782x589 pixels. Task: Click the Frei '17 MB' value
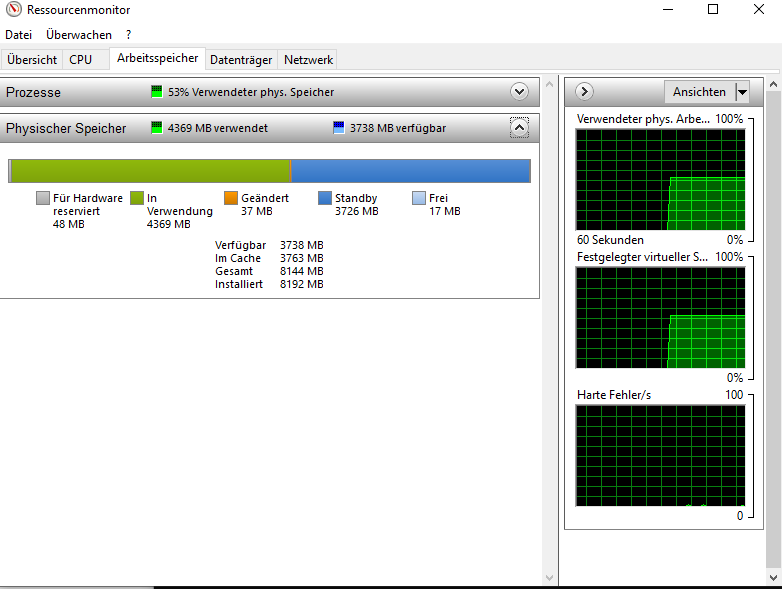(x=445, y=211)
